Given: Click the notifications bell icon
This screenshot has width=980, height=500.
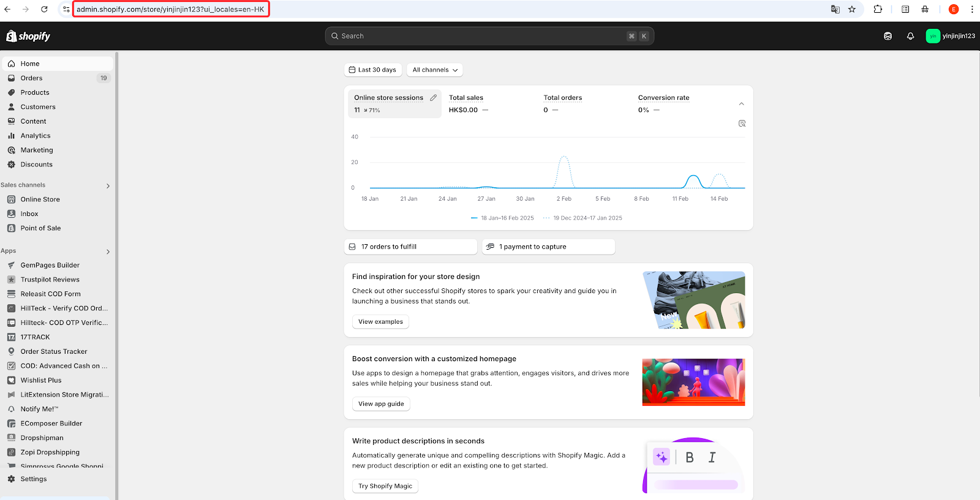Looking at the screenshot, I should click(x=910, y=36).
